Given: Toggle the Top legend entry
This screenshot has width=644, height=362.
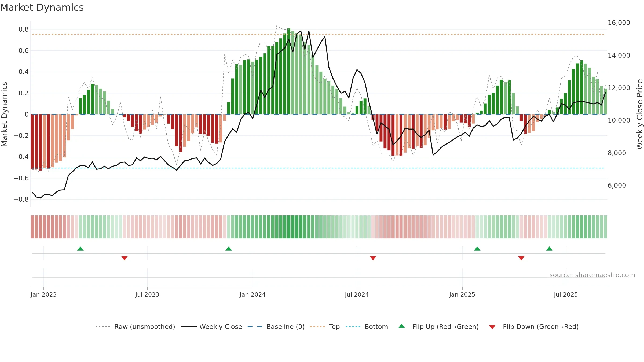Looking at the screenshot, I should (x=325, y=327).
